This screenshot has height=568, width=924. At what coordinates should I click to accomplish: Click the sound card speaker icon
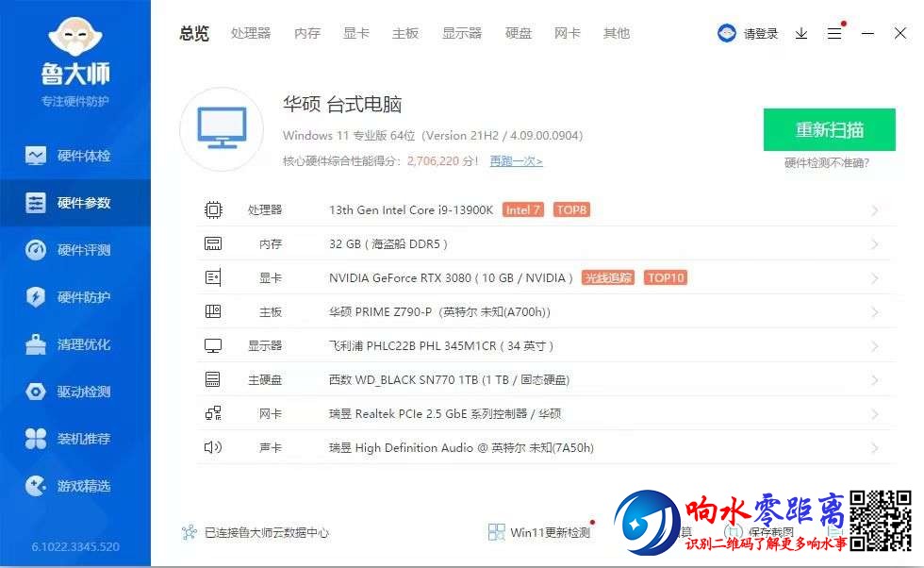point(213,447)
